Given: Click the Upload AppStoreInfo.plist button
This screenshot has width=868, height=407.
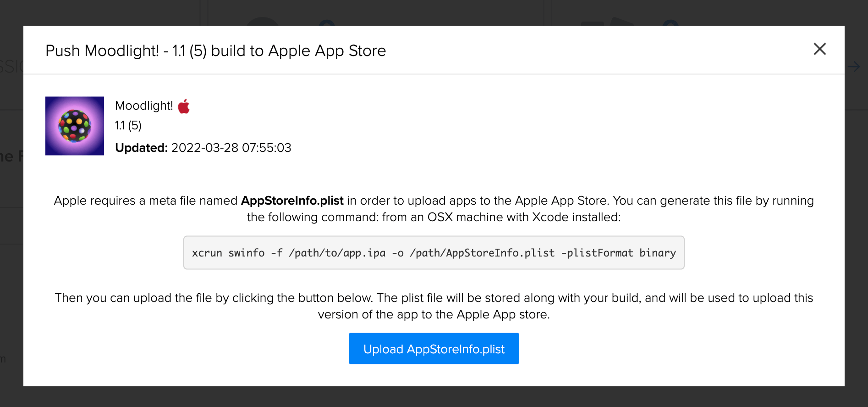Looking at the screenshot, I should 434,349.
